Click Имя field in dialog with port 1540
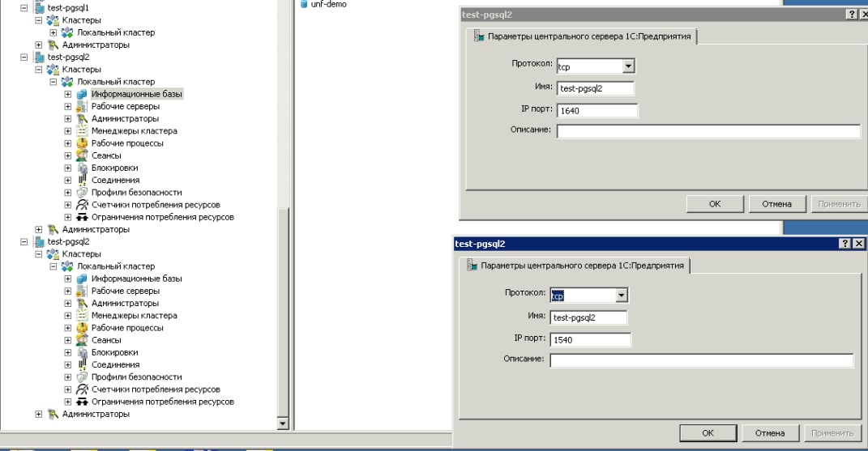 point(588,317)
